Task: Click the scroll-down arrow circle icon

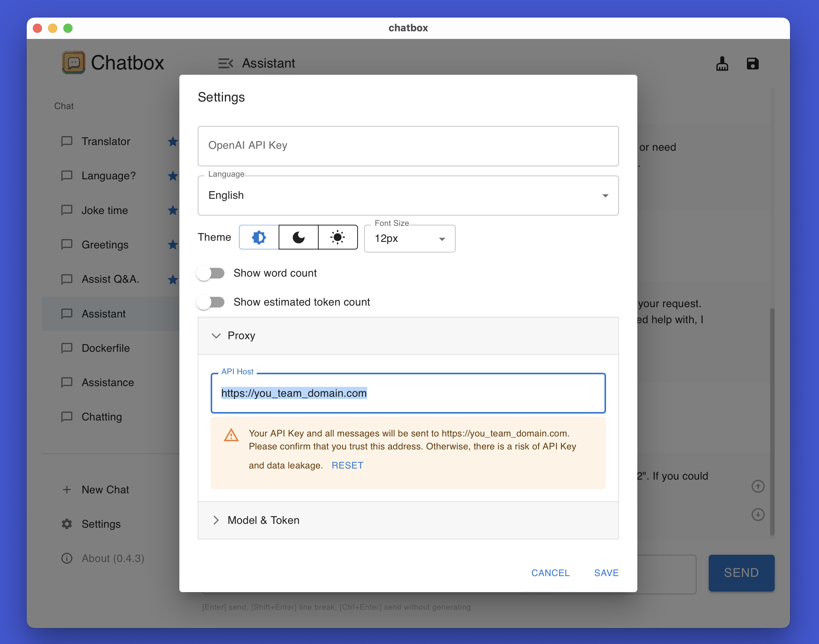Action: pyautogui.click(x=758, y=514)
